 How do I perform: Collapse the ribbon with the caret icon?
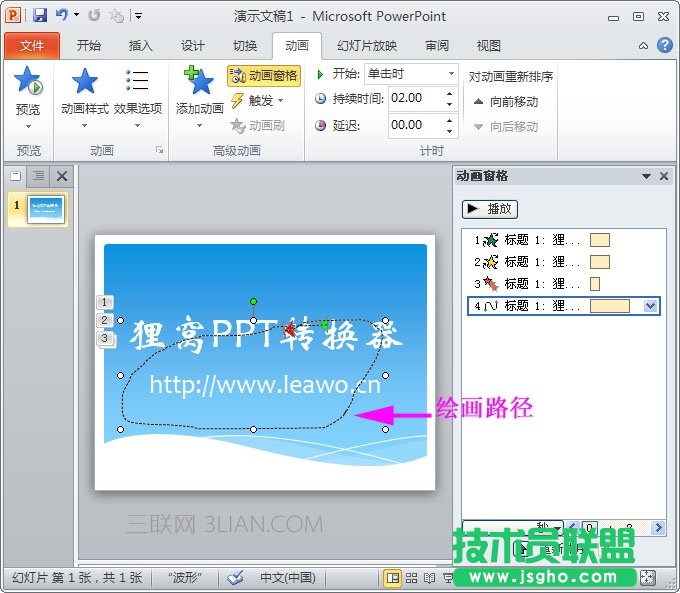(x=643, y=46)
